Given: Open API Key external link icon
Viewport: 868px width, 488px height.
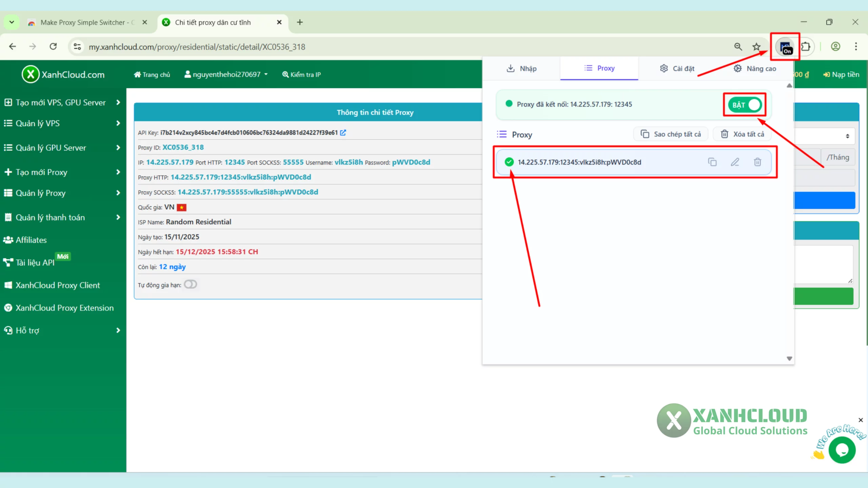Looking at the screenshot, I should [343, 133].
